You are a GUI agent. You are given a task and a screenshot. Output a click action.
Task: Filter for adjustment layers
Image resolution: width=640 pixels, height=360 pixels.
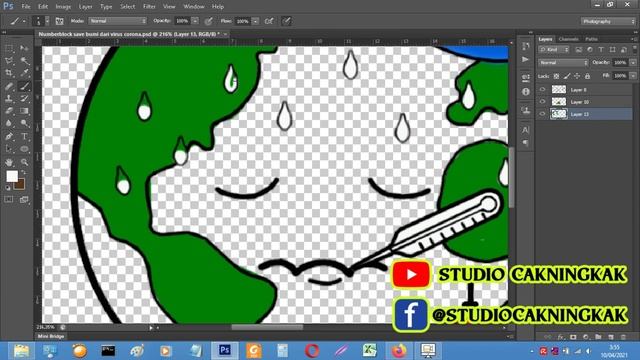(x=590, y=50)
